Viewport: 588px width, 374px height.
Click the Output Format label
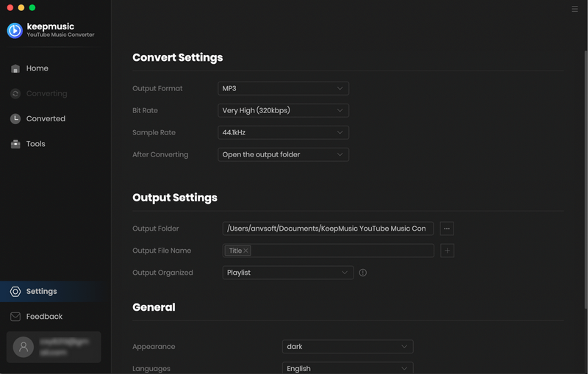157,88
